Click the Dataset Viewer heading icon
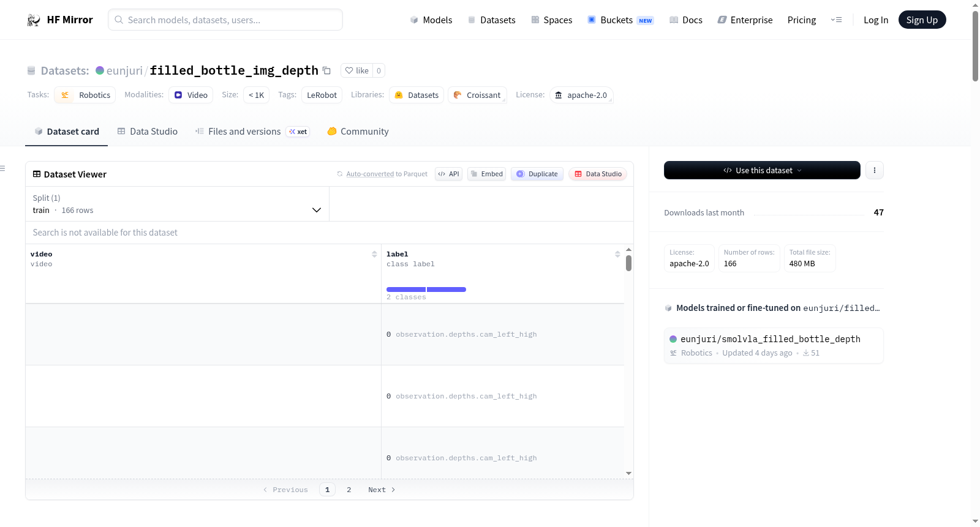 (37, 174)
